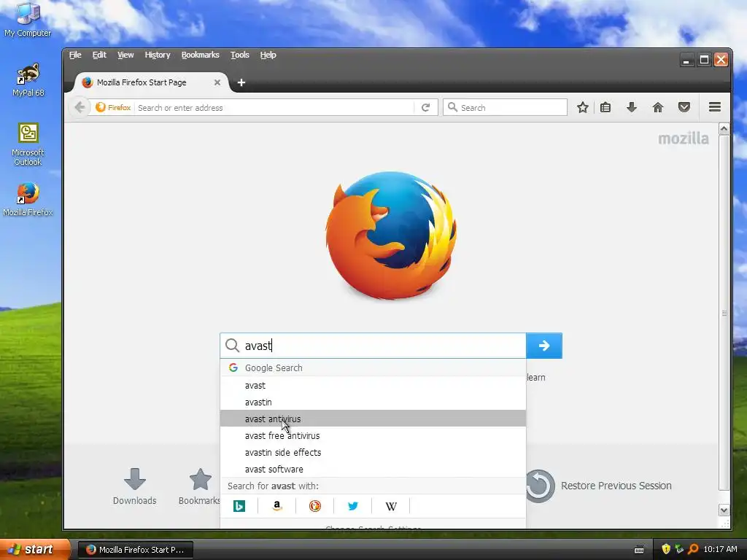Click network connection tray icon
The height and width of the screenshot is (560, 747).
[679, 549]
